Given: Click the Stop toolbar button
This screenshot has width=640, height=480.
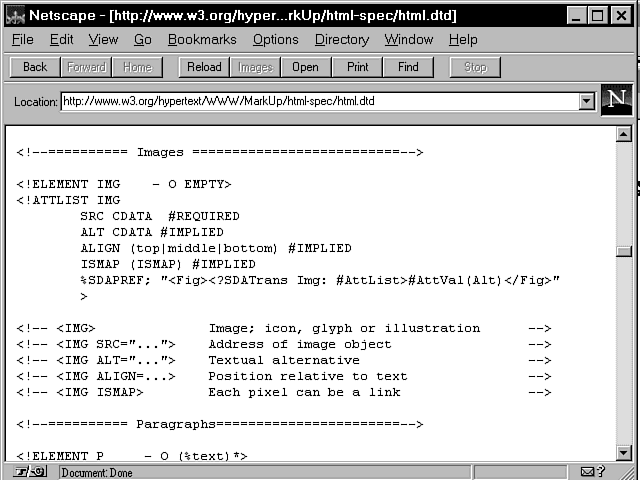Looking at the screenshot, I should pos(475,67).
